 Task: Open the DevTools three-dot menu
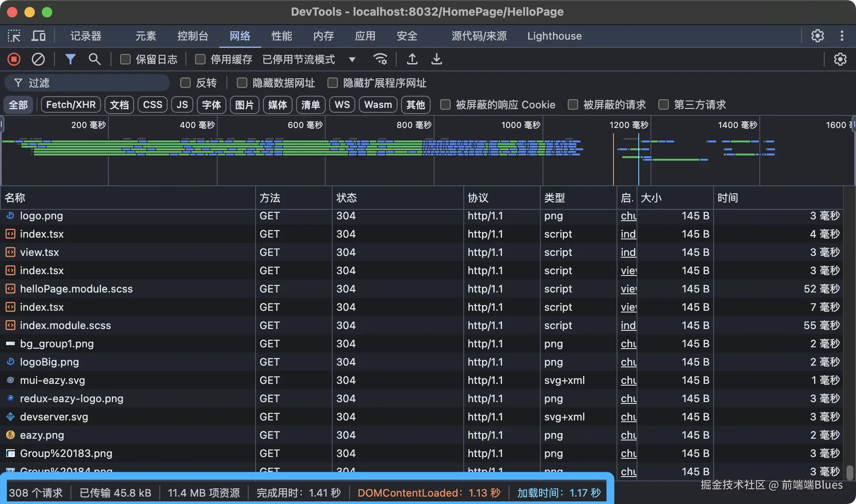click(x=842, y=36)
